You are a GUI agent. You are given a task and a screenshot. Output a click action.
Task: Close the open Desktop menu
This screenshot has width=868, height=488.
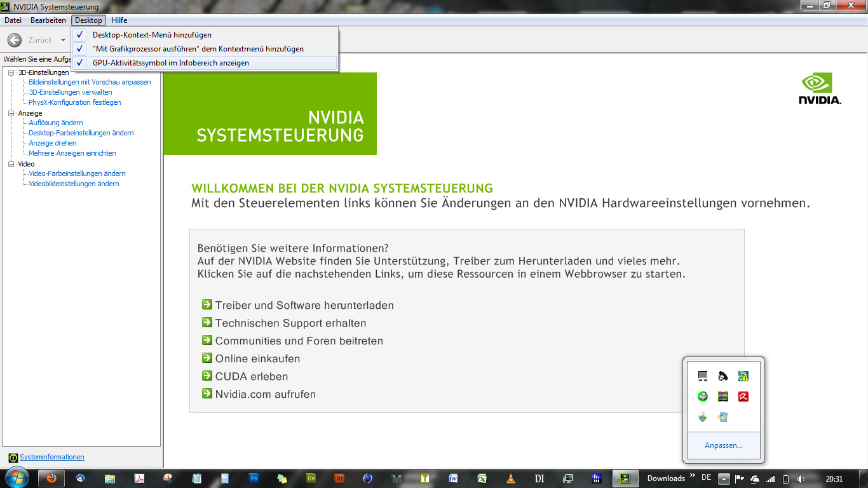pos(88,20)
